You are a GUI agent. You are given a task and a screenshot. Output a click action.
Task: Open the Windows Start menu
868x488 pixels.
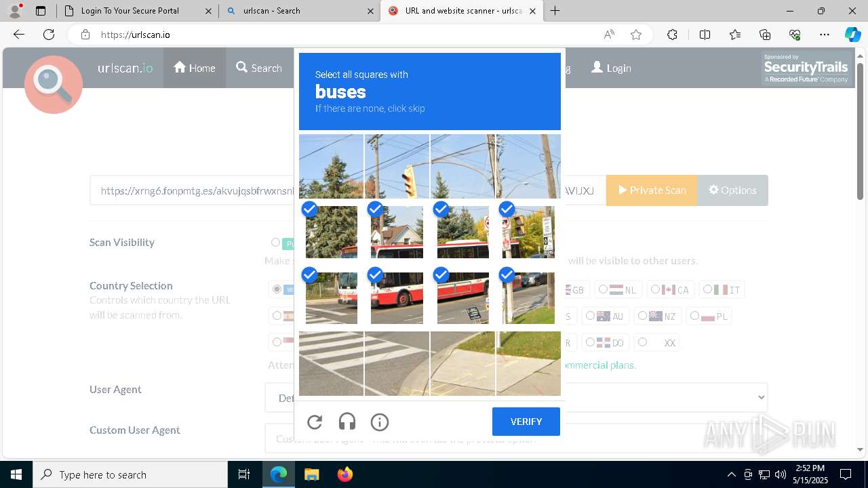point(16,474)
